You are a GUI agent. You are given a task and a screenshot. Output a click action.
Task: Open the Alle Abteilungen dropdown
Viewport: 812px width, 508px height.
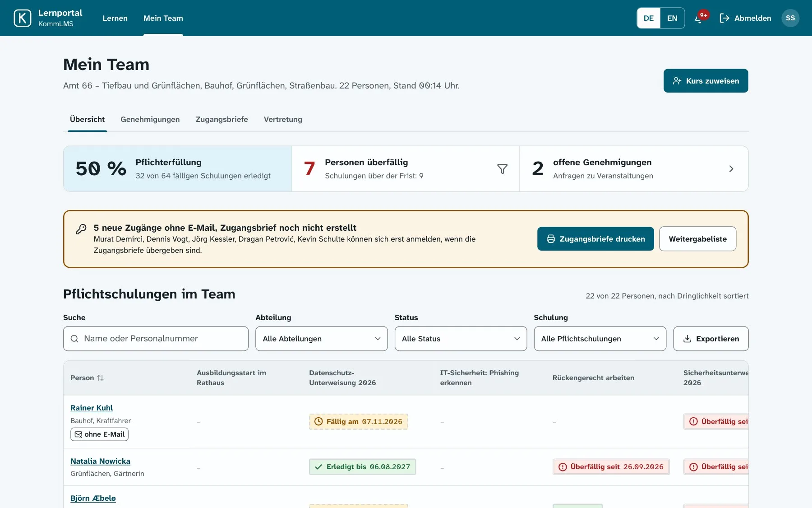point(322,339)
